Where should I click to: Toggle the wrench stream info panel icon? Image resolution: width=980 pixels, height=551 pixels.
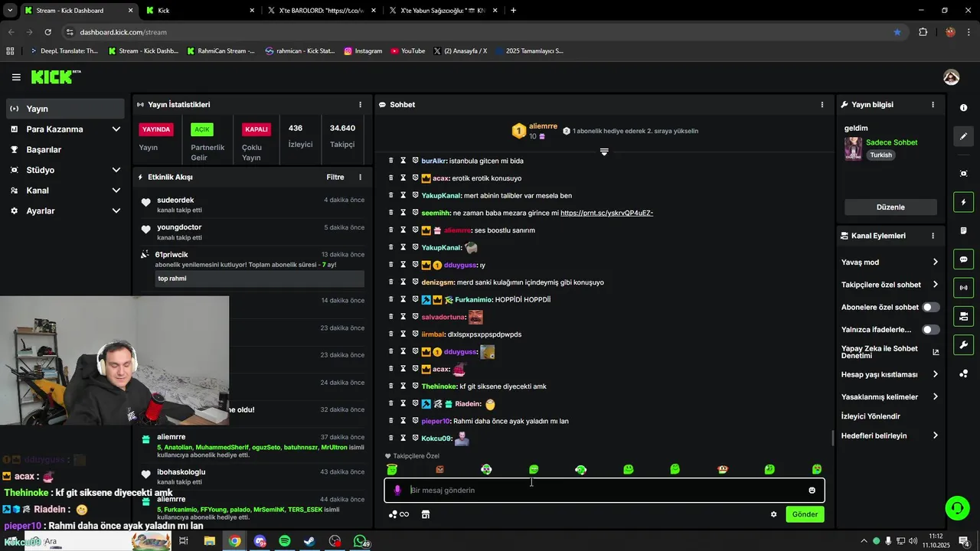[x=964, y=344]
